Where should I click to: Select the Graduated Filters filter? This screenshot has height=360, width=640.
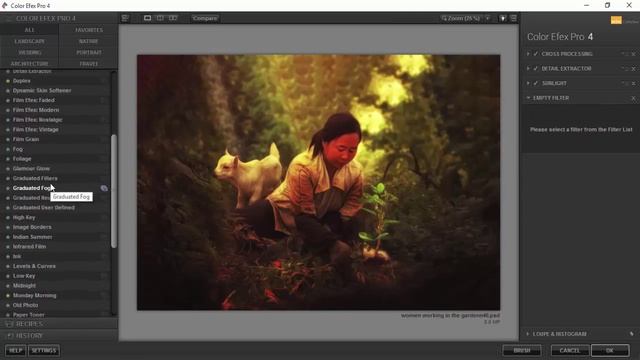point(35,178)
